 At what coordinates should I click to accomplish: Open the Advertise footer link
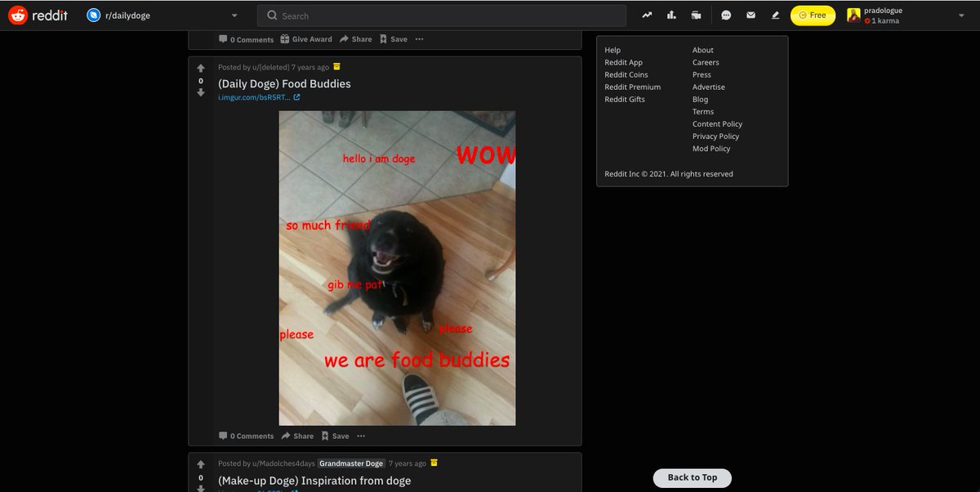[709, 87]
